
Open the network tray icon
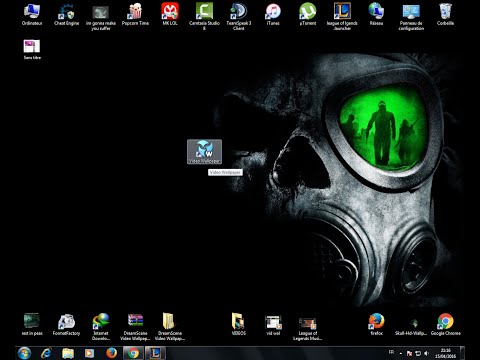point(418,353)
